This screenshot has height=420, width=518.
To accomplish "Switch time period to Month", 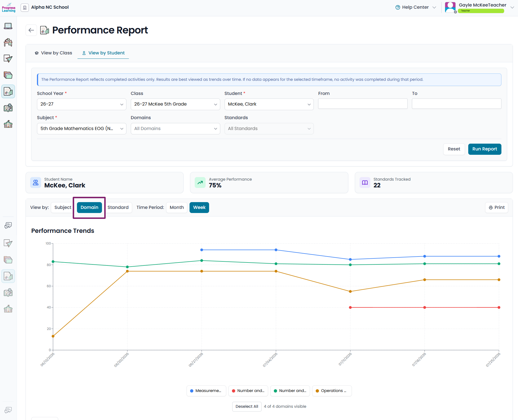I will coord(177,208).
